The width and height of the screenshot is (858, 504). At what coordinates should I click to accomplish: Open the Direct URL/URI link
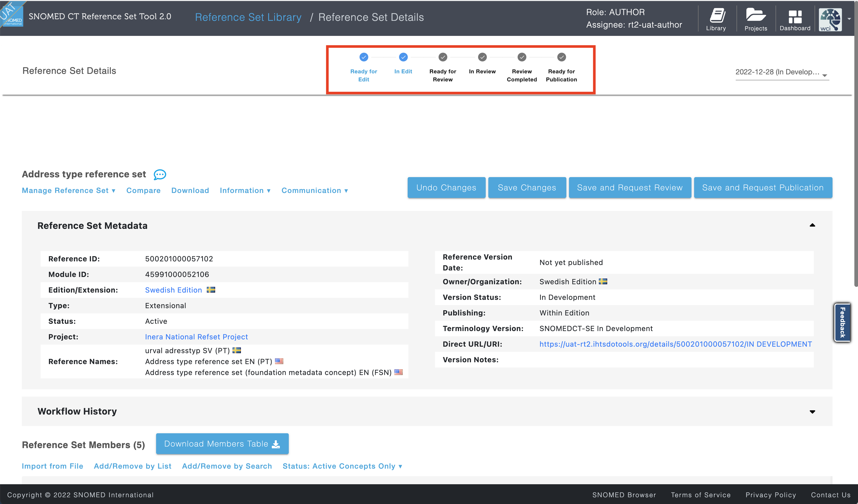pyautogui.click(x=676, y=344)
